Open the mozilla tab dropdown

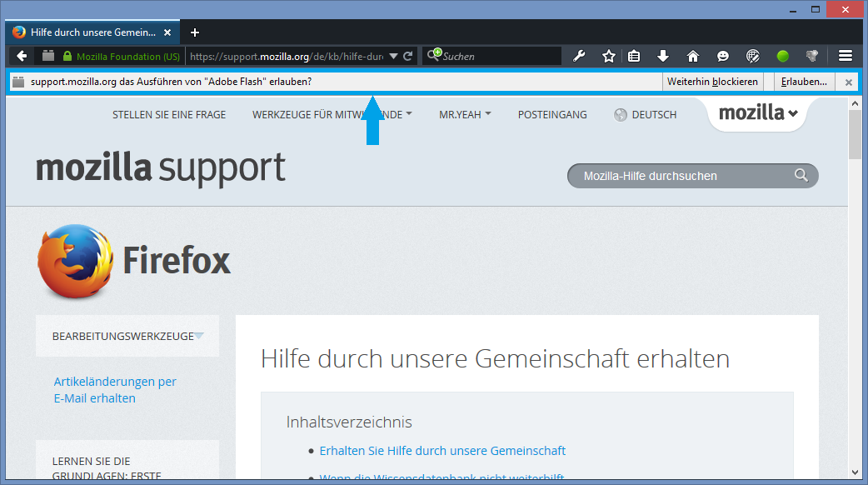[758, 113]
